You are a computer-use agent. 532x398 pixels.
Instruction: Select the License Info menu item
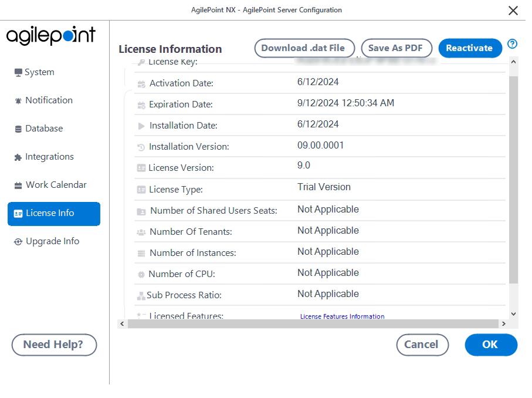click(x=54, y=214)
